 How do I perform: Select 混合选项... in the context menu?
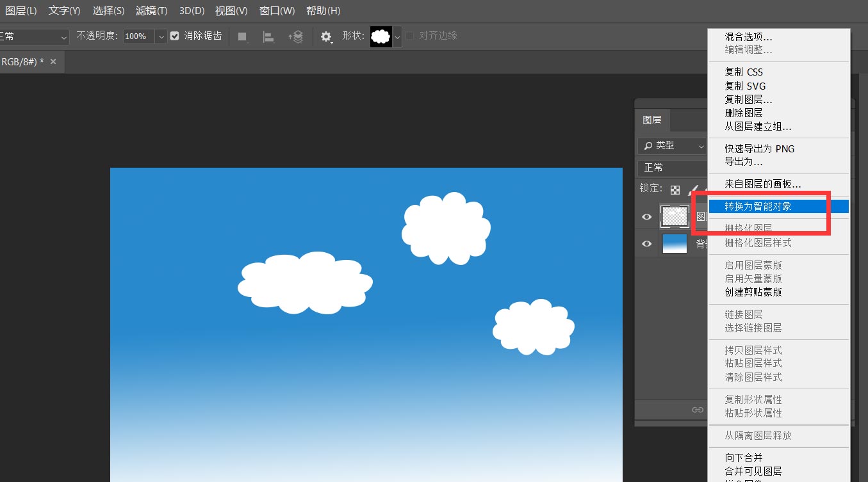point(748,36)
